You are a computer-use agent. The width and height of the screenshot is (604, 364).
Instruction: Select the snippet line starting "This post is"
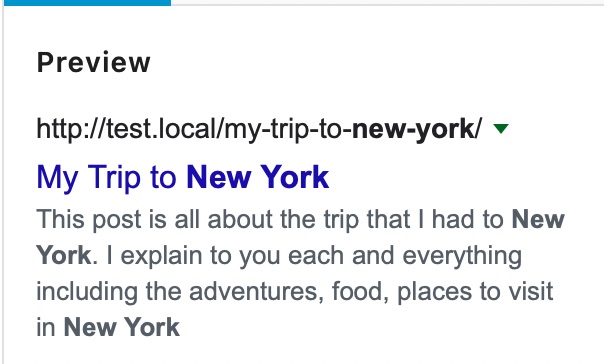(300, 220)
